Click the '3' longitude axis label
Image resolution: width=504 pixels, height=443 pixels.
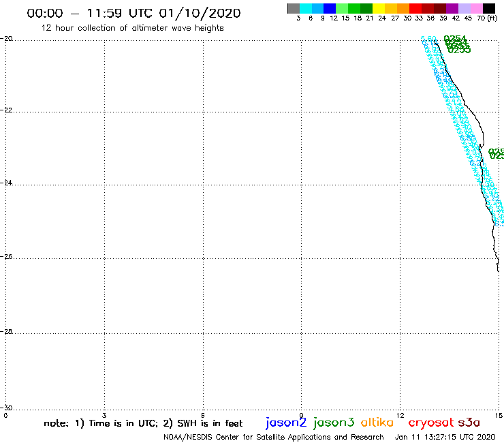coord(104,415)
